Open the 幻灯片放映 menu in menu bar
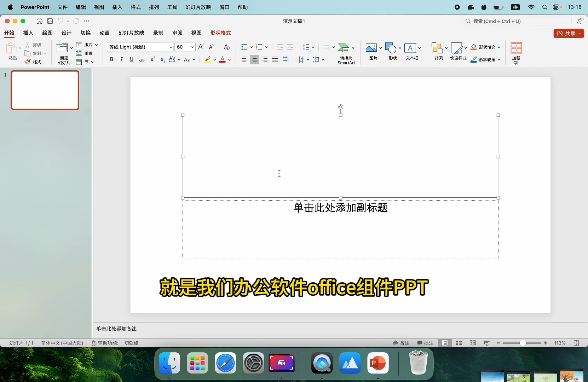This screenshot has height=382, width=588. pos(198,7)
